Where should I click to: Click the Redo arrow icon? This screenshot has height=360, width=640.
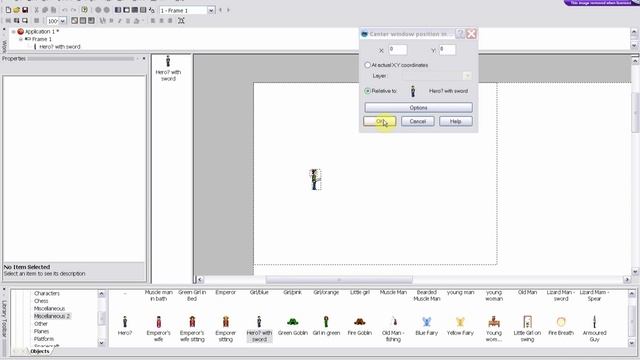[73, 10]
